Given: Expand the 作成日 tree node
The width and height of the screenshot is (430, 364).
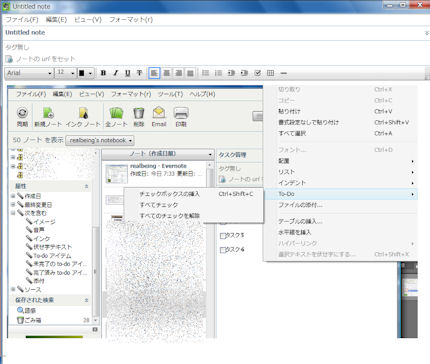Looking at the screenshot, I should pos(13,196).
